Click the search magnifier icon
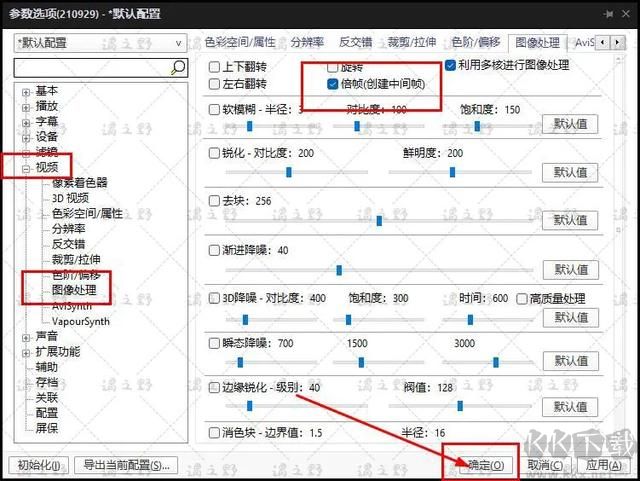This screenshot has width=640, height=481. point(178,67)
